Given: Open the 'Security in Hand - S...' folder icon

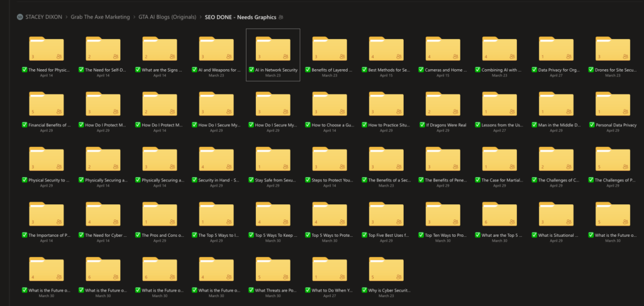Looking at the screenshot, I should pos(216,159).
